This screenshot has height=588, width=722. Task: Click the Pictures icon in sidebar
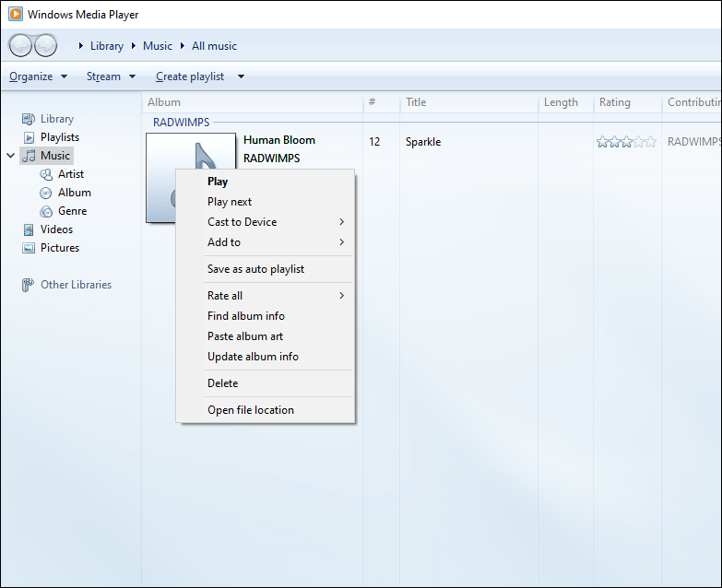[x=29, y=248]
